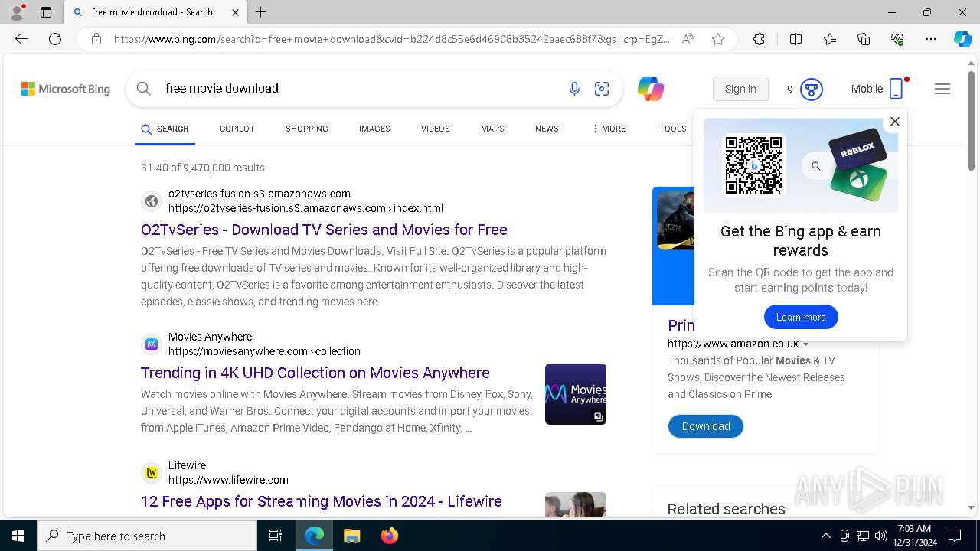Open the Extensions puzzle icon
980x551 pixels.
click(x=759, y=39)
